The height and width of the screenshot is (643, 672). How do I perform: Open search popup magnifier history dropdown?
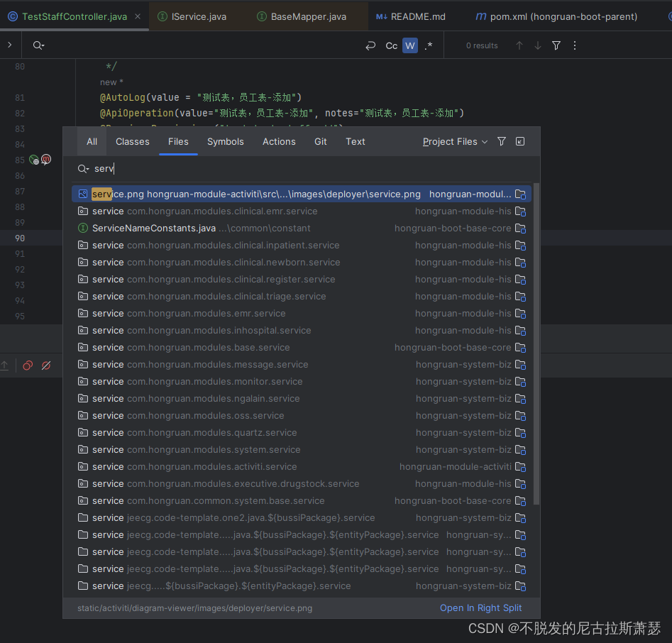tap(83, 168)
